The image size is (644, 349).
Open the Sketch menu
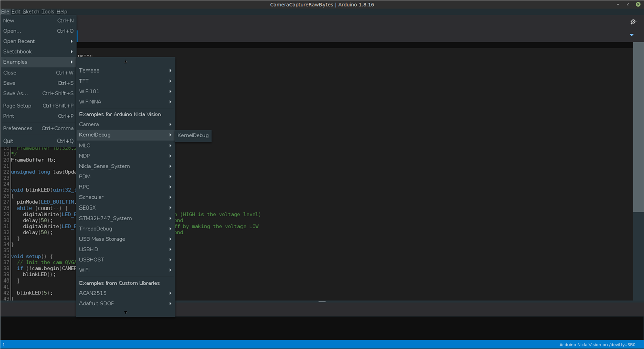(31, 11)
